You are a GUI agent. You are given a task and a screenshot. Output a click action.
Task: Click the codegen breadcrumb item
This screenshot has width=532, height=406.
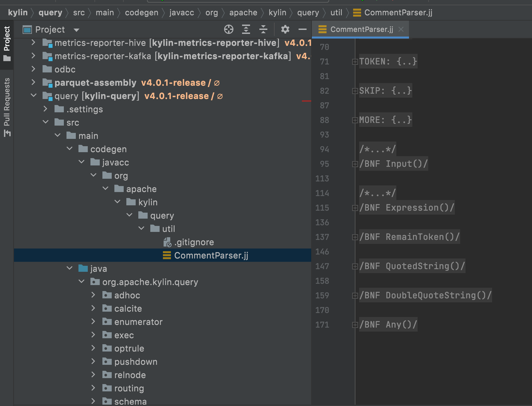point(142,13)
